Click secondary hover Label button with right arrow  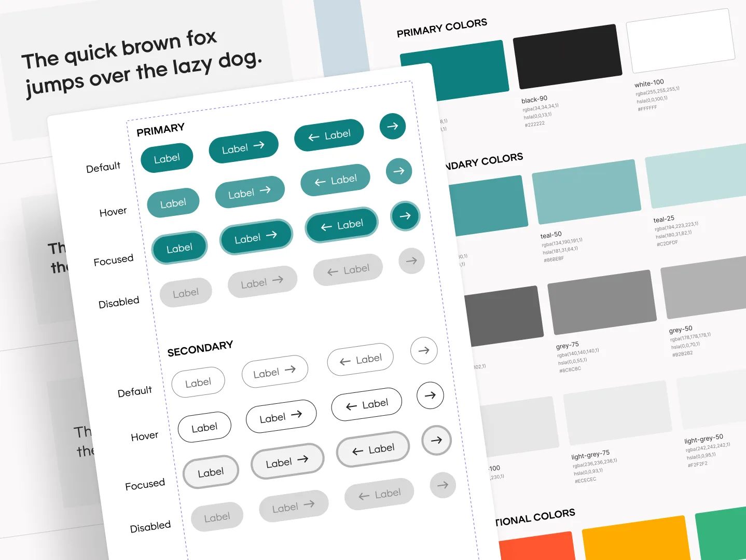(281, 416)
